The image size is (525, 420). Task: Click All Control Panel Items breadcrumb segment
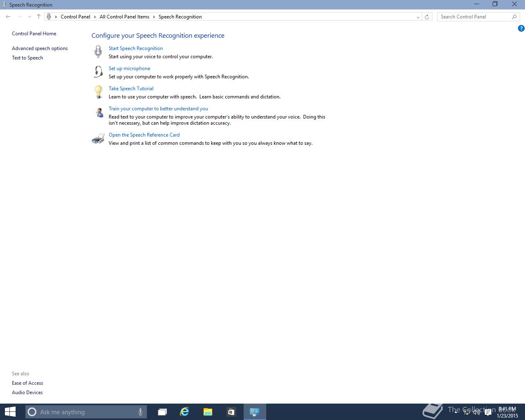pyautogui.click(x=124, y=17)
